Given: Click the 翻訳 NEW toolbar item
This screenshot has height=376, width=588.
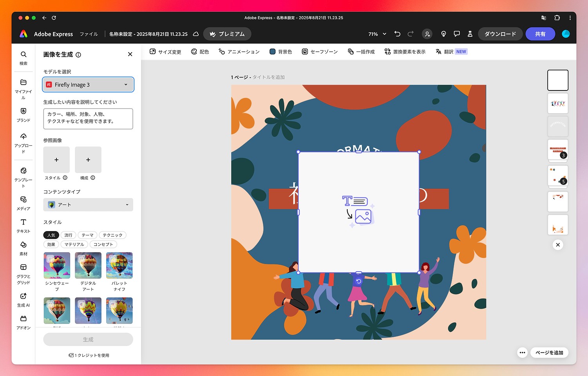Looking at the screenshot, I should [451, 52].
